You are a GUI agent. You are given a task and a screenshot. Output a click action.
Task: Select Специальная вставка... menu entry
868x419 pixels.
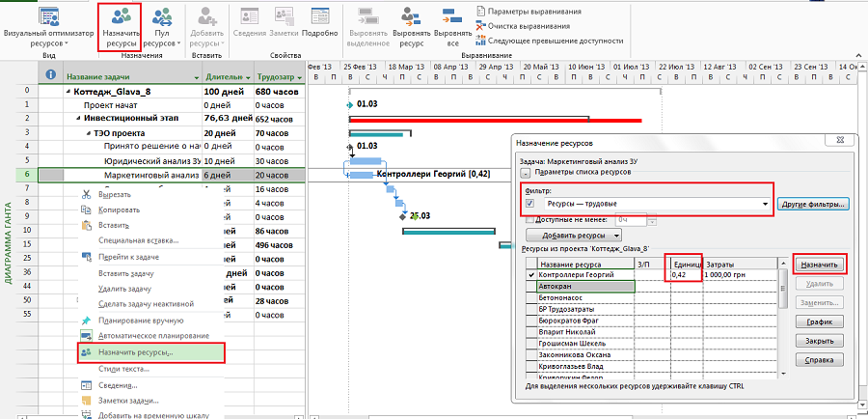click(138, 240)
